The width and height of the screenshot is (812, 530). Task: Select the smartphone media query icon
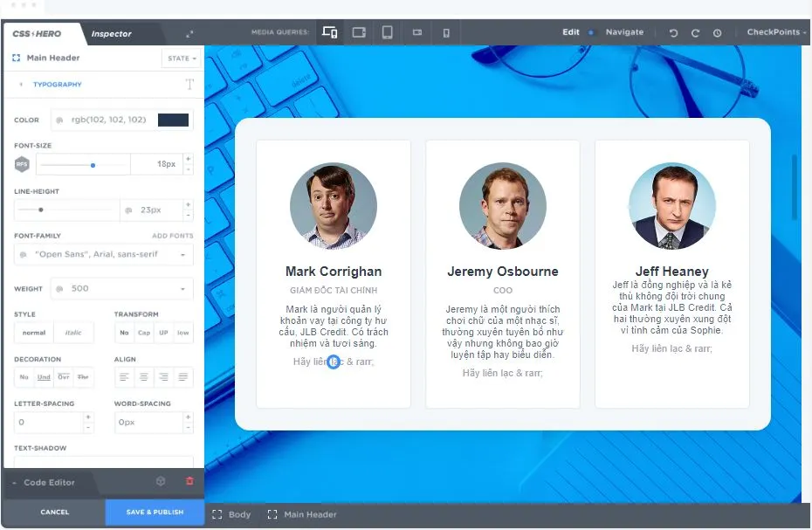pyautogui.click(x=445, y=32)
